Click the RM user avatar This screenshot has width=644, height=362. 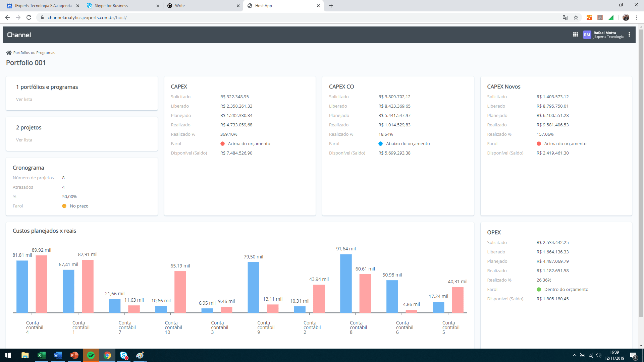[587, 35]
